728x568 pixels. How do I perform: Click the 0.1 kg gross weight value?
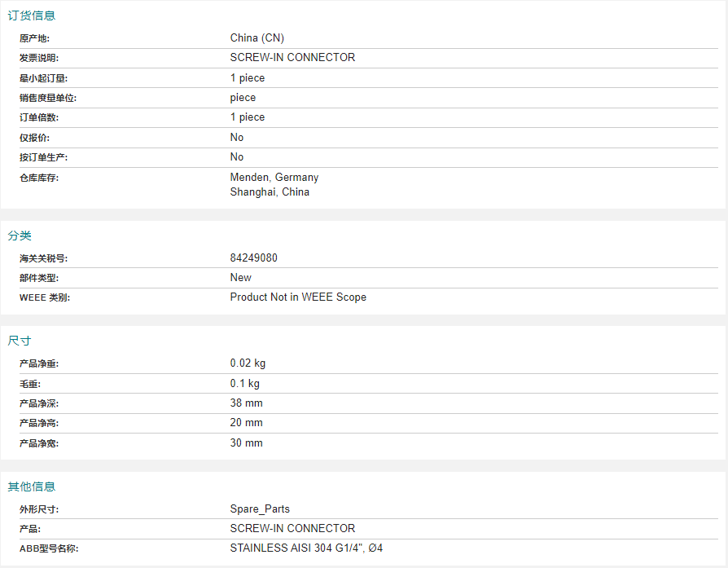pos(245,383)
